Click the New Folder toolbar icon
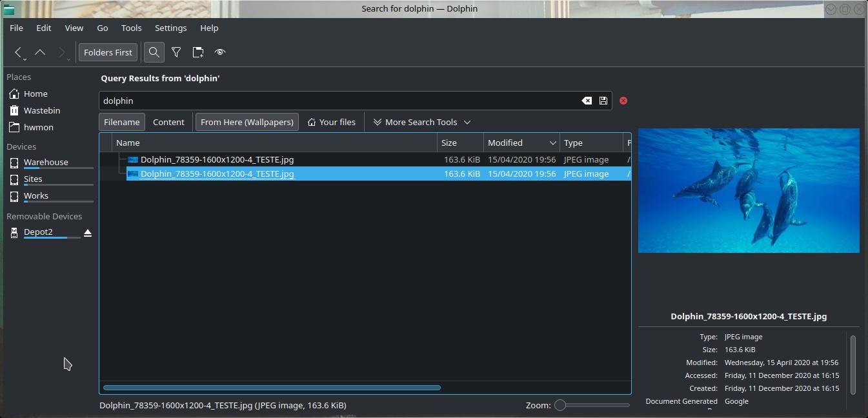The width and height of the screenshot is (868, 418). 198,52
